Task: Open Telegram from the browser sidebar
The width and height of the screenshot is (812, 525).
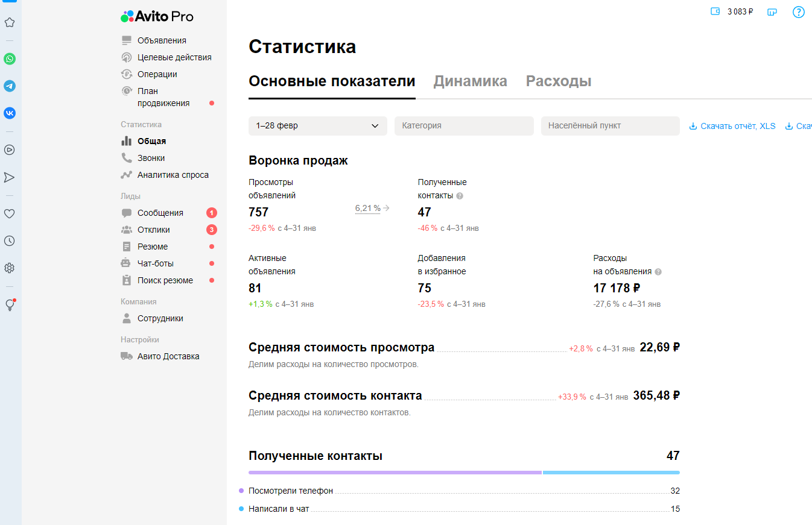Action: [x=10, y=86]
